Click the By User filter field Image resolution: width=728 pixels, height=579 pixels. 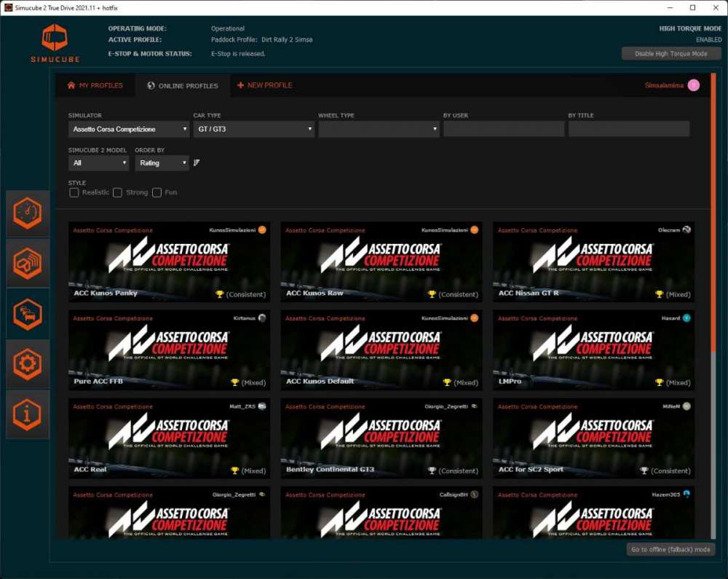[x=504, y=129]
